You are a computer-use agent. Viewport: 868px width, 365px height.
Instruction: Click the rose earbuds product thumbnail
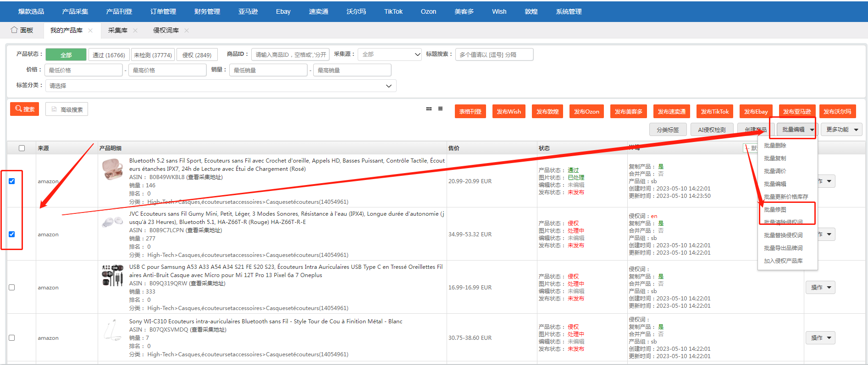click(112, 169)
